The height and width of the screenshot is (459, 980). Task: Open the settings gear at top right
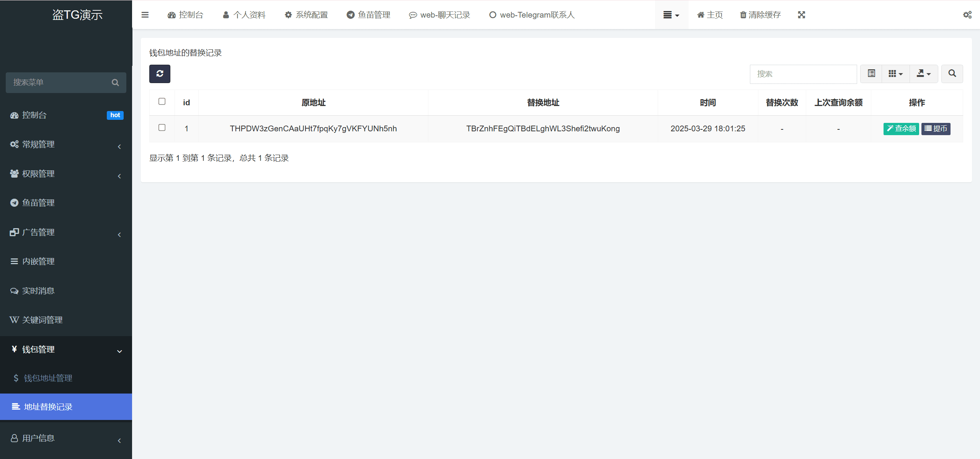pyautogui.click(x=968, y=15)
